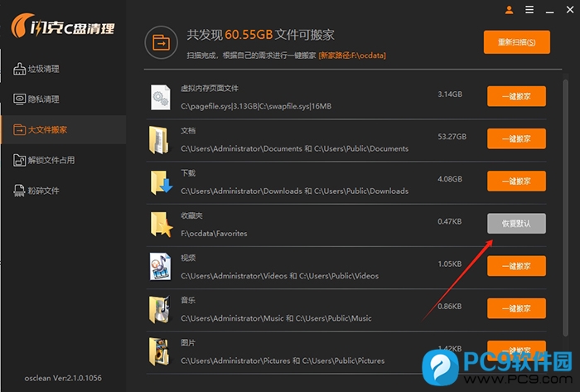Click the 60.55GB total size heading
The height and width of the screenshot is (392, 580).
coord(249,35)
